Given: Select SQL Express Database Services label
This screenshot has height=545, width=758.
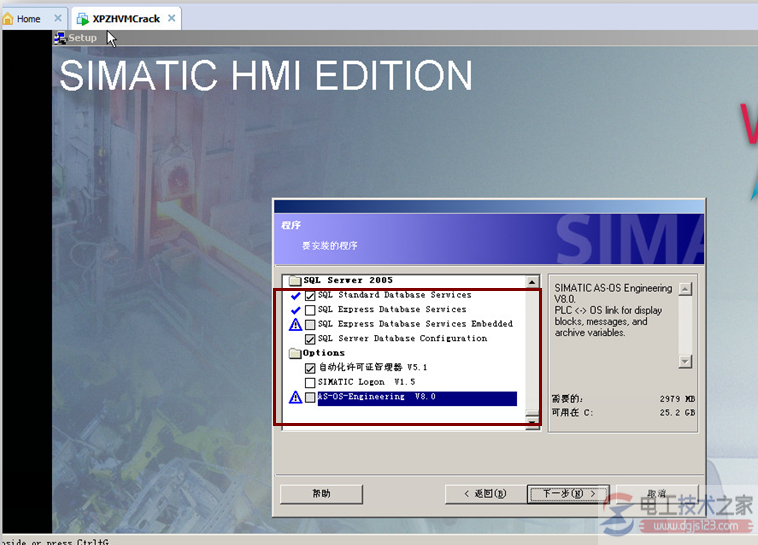Looking at the screenshot, I should (x=392, y=309).
